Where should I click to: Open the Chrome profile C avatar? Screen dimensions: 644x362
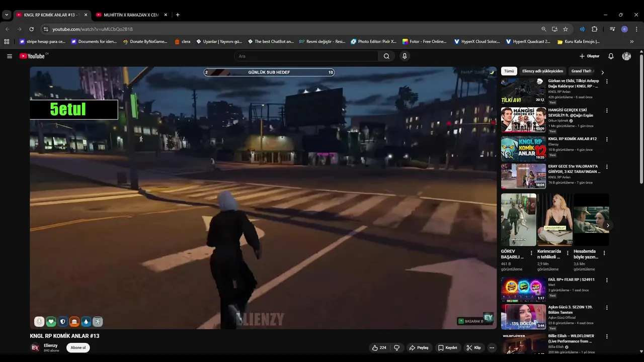[624, 29]
